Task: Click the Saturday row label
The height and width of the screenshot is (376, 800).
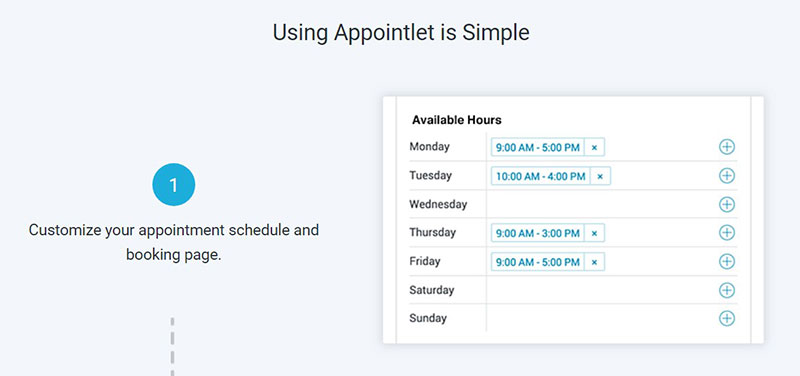Action: click(431, 290)
